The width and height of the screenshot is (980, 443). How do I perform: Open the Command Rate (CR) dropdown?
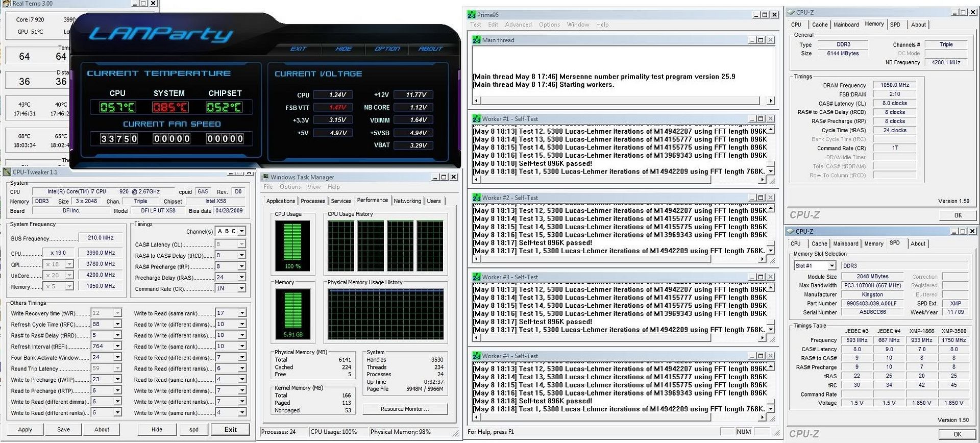pyautogui.click(x=241, y=289)
